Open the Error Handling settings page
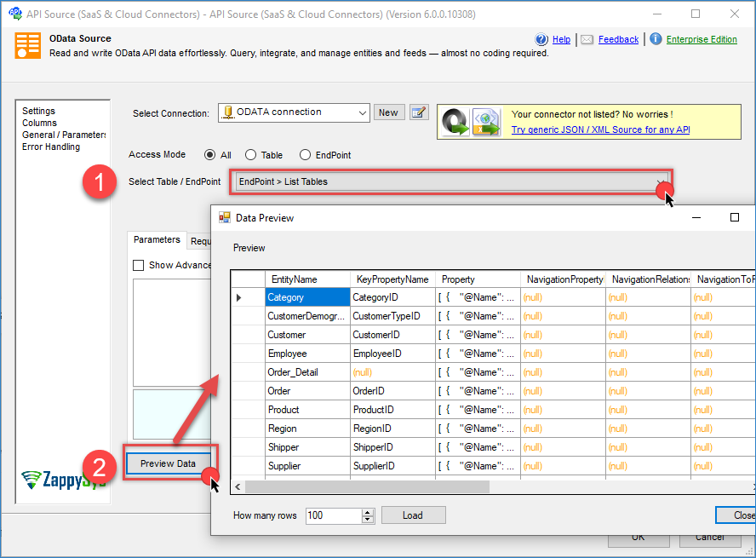 (x=51, y=147)
